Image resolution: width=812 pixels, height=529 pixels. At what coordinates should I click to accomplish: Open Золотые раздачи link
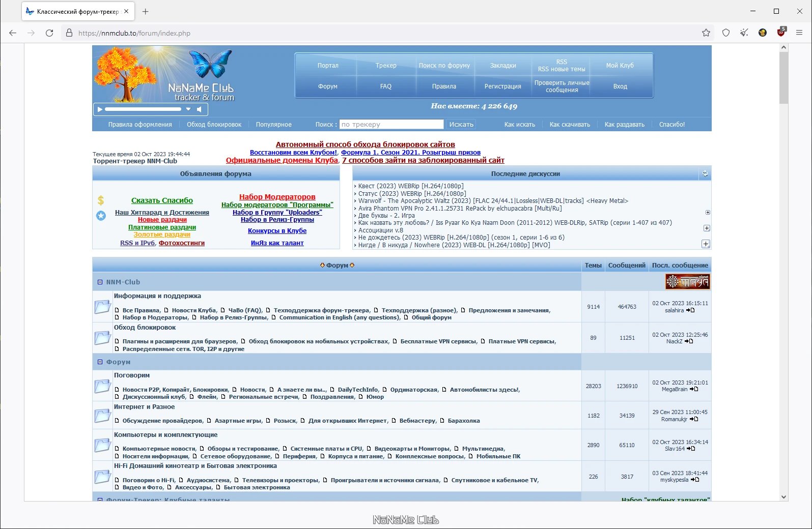(162, 234)
